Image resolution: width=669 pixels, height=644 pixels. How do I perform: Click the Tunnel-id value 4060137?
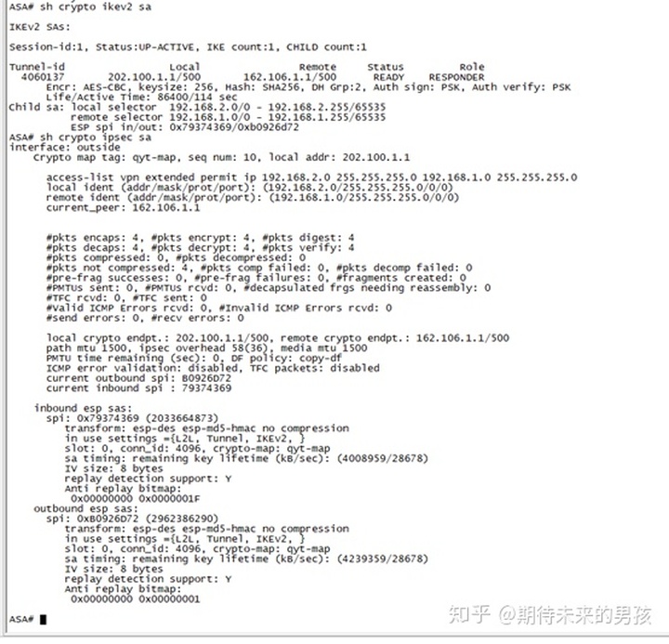43,77
